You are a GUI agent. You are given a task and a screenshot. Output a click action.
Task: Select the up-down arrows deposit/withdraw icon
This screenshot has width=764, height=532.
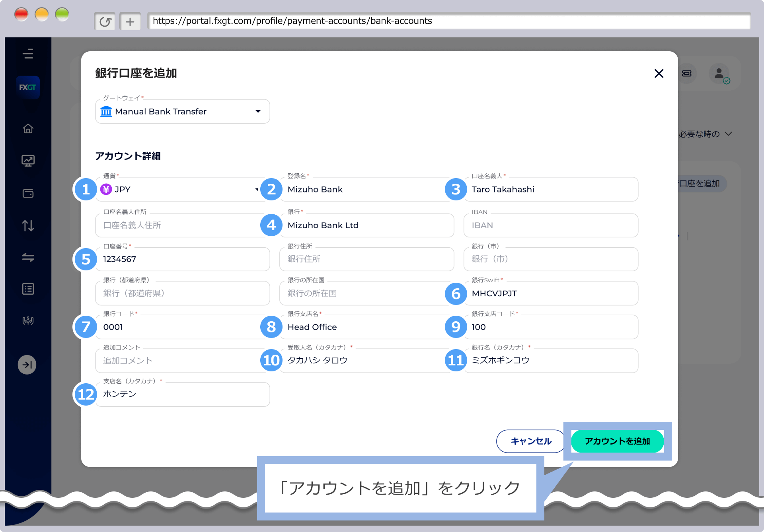coord(28,226)
